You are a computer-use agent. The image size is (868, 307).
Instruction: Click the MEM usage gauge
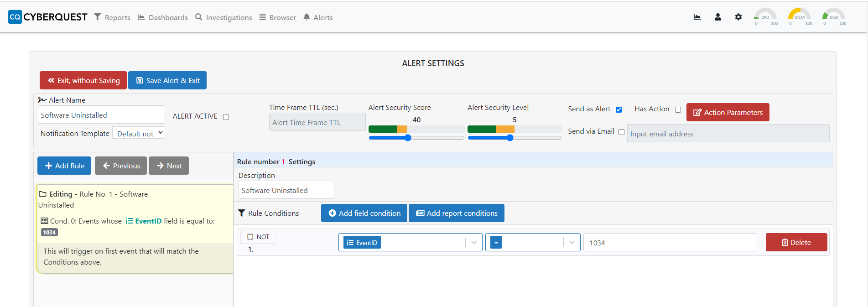coord(799,16)
